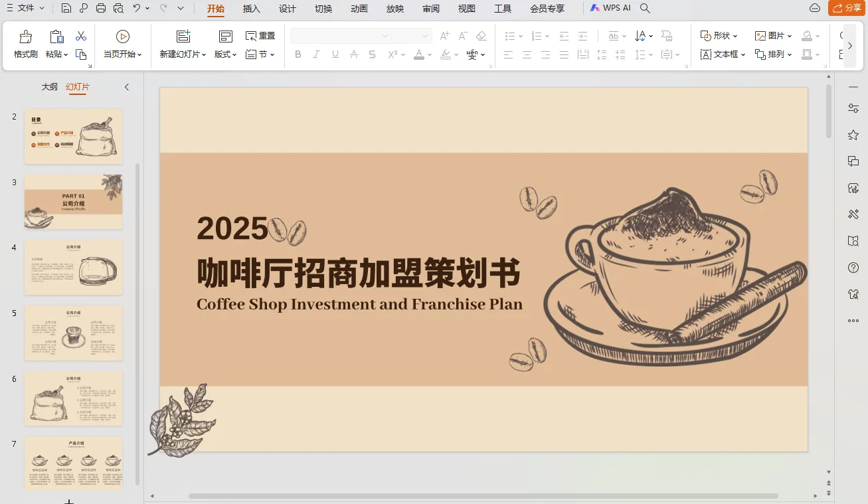Click the Decrease Font Size A- icon
This screenshot has width=868, height=504.
pyautogui.click(x=464, y=36)
